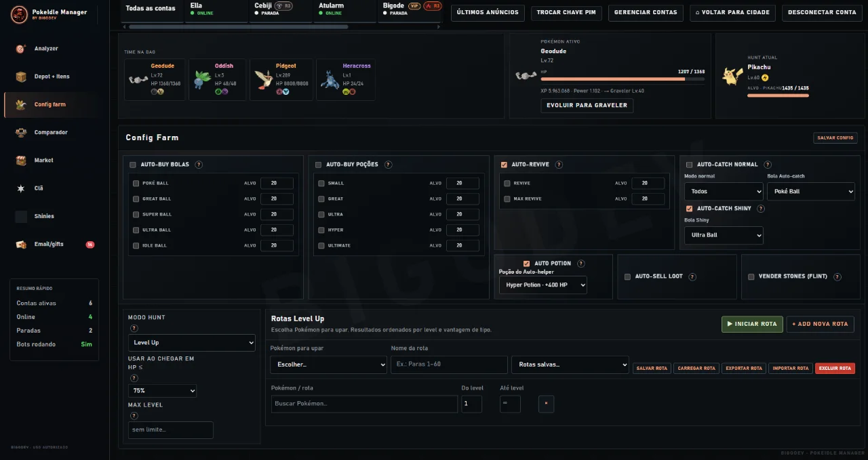Screen dimensions: 868x460
Task: Check the Max Revive box
Action: coord(507,199)
